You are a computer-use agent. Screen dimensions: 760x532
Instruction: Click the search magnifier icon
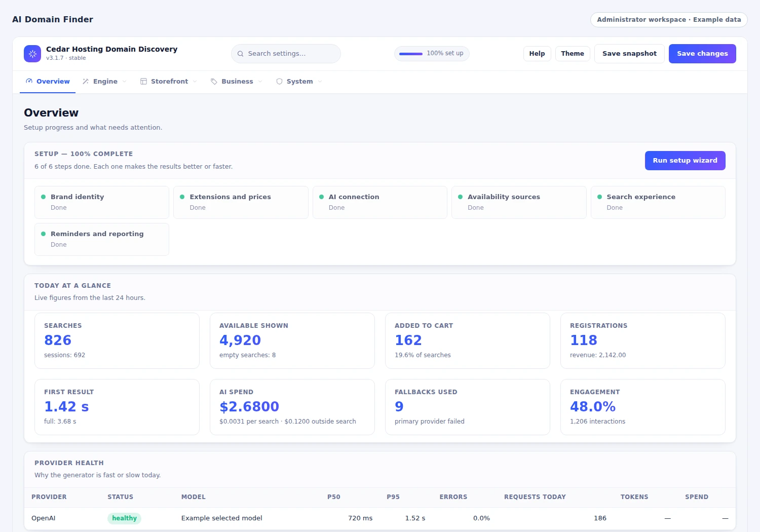click(241, 54)
